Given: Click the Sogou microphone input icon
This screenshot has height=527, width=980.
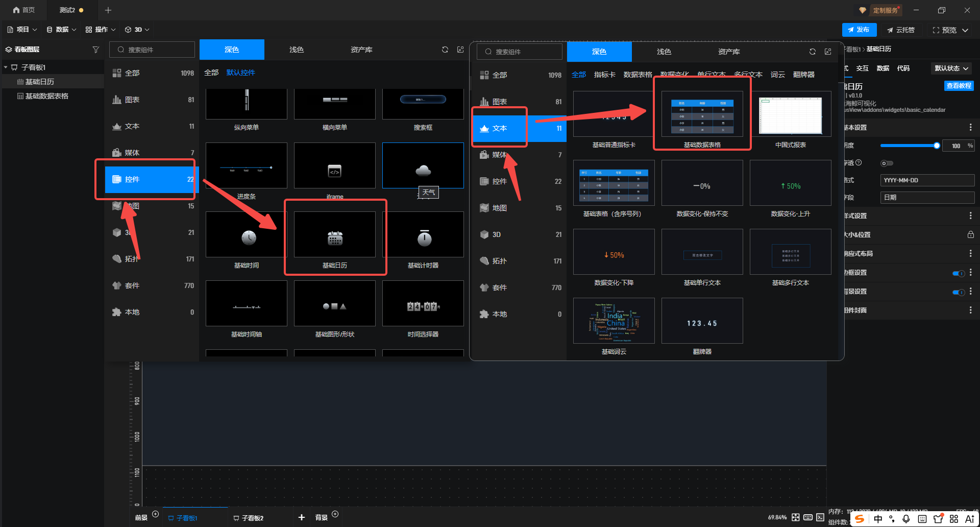Looking at the screenshot, I should pyautogui.click(x=906, y=519).
